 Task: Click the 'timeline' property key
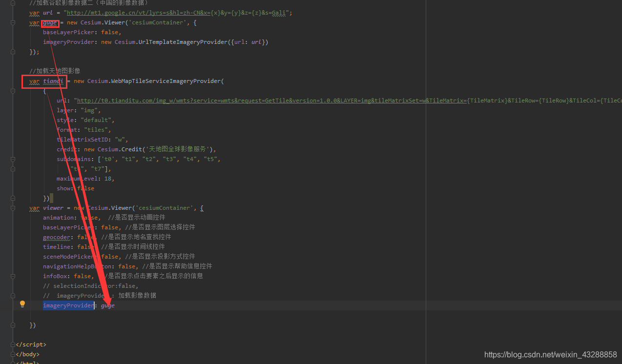pyautogui.click(x=57, y=247)
